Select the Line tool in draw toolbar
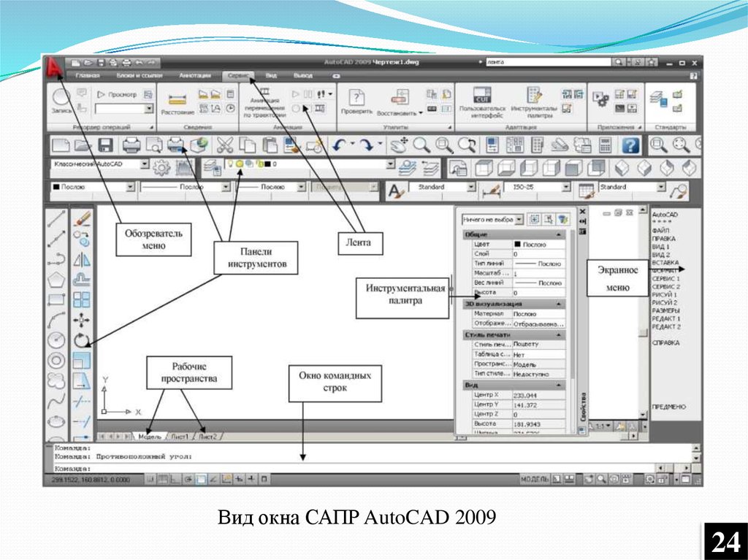The width and height of the screenshot is (748, 560). (x=56, y=218)
